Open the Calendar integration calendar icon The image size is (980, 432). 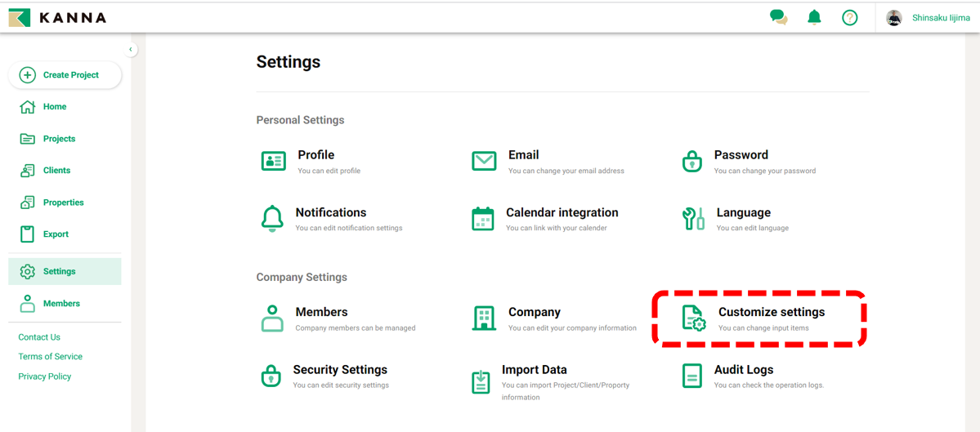pyautogui.click(x=483, y=219)
